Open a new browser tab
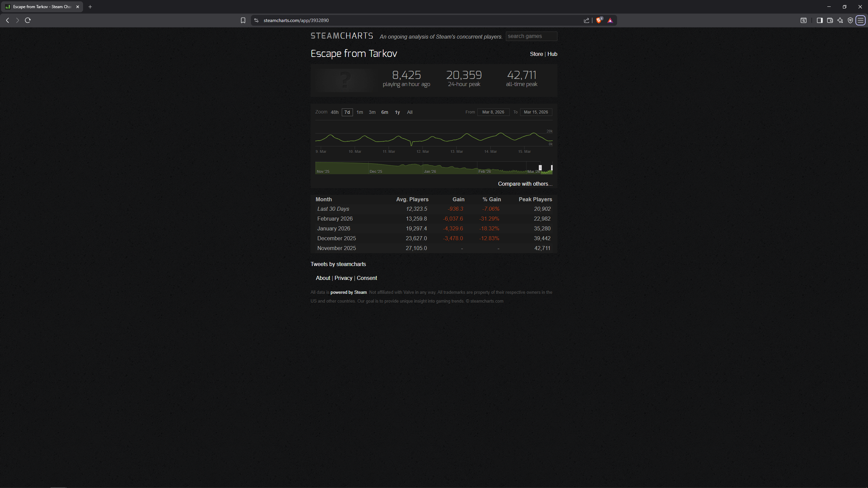Screen dimensions: 868x488 (90, 7)
